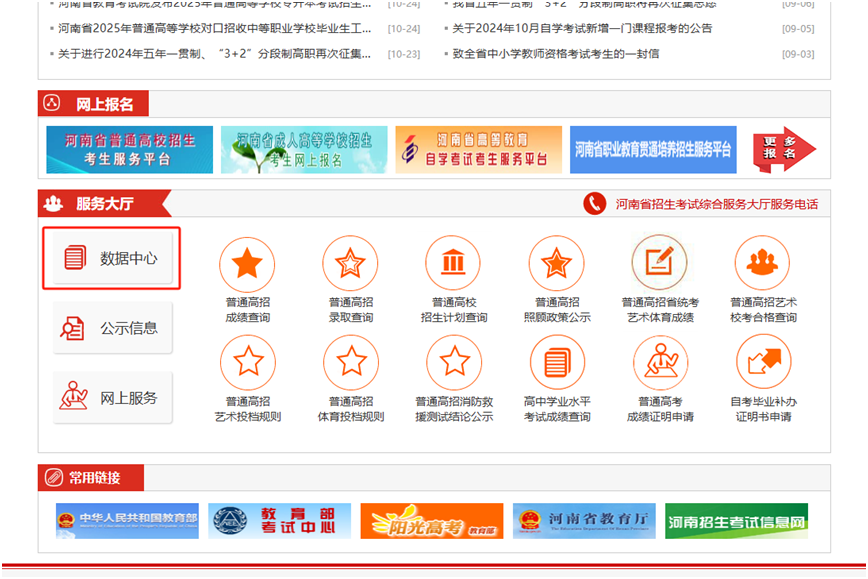868x579 pixels.
Task: Open 普通高招消防救援测试结论公示 icon
Action: tap(454, 361)
